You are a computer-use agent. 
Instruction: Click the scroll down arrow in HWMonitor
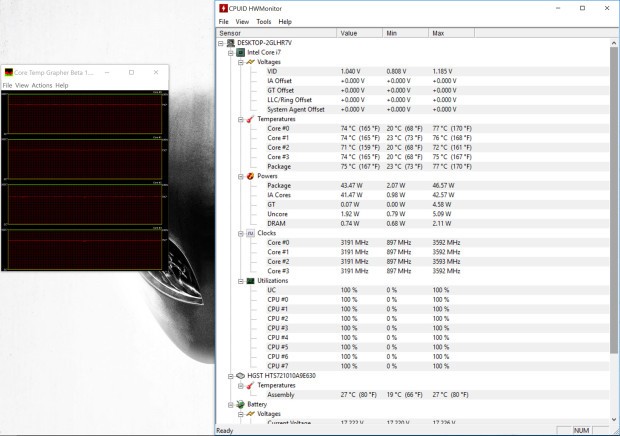click(614, 419)
